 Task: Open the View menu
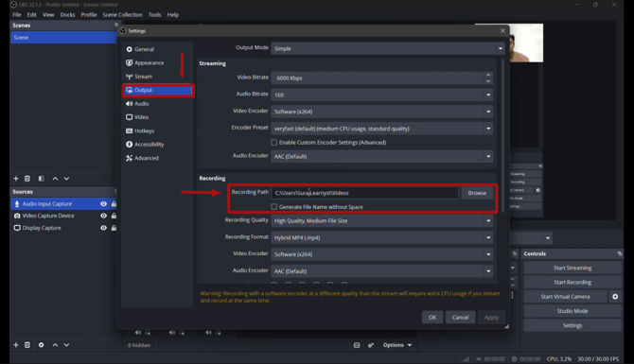pyautogui.click(x=48, y=14)
